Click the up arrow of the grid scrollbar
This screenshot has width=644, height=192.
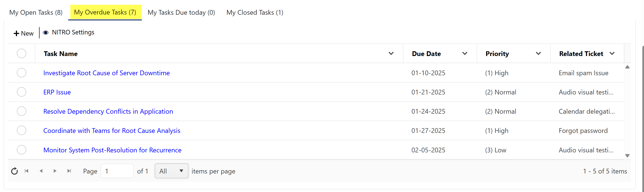(627, 67)
